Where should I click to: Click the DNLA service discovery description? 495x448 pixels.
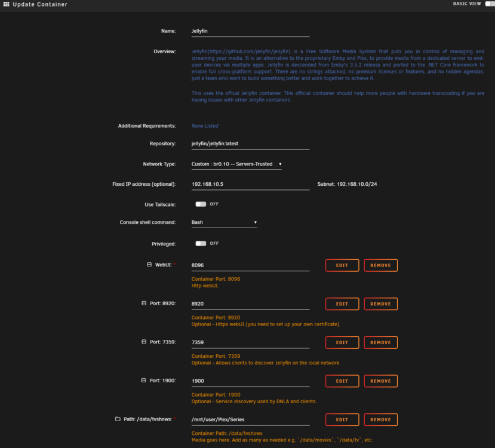(254, 401)
